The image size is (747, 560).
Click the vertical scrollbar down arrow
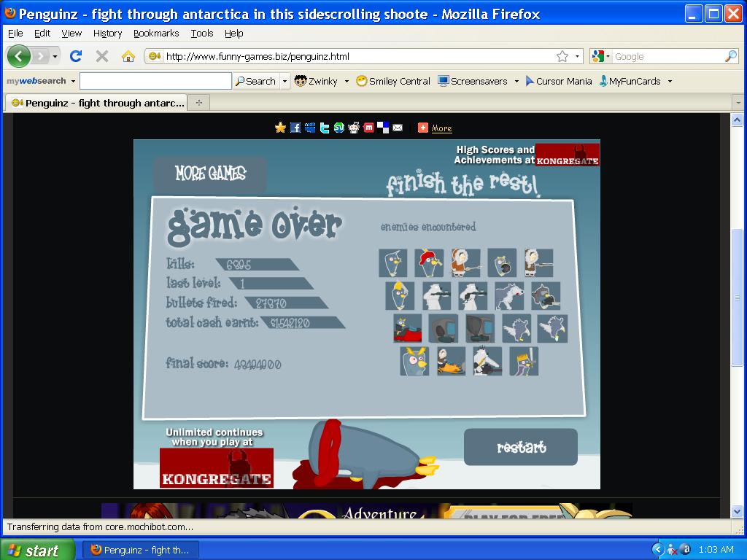(x=737, y=512)
